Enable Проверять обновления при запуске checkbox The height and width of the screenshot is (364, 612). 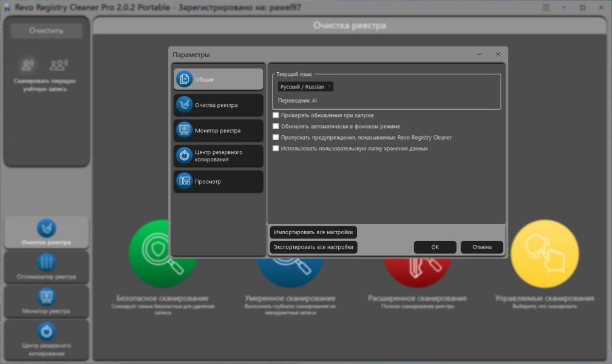click(276, 115)
